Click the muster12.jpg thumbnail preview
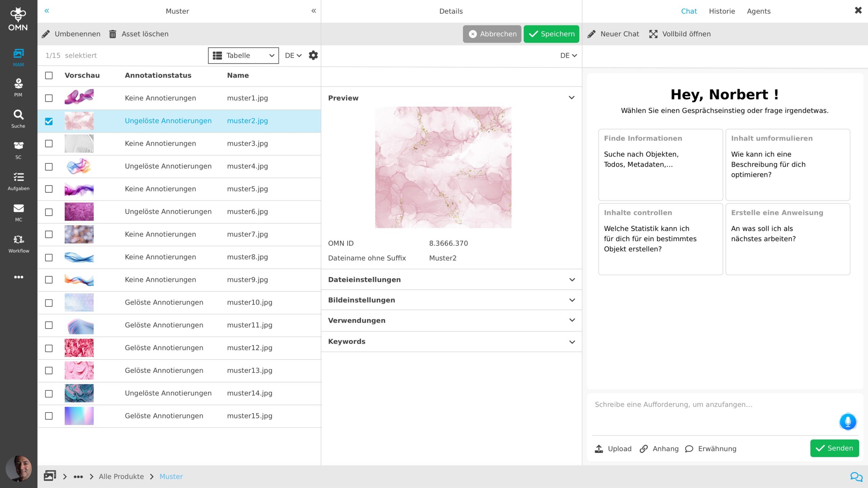The image size is (868, 488). pyautogui.click(x=79, y=348)
